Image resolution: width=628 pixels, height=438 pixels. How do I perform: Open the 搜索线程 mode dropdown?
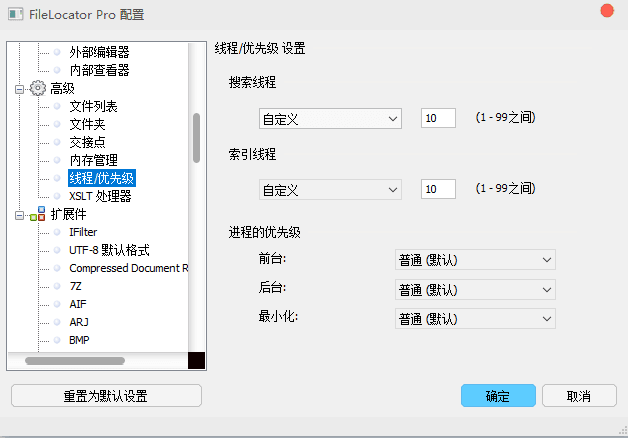pyautogui.click(x=329, y=119)
